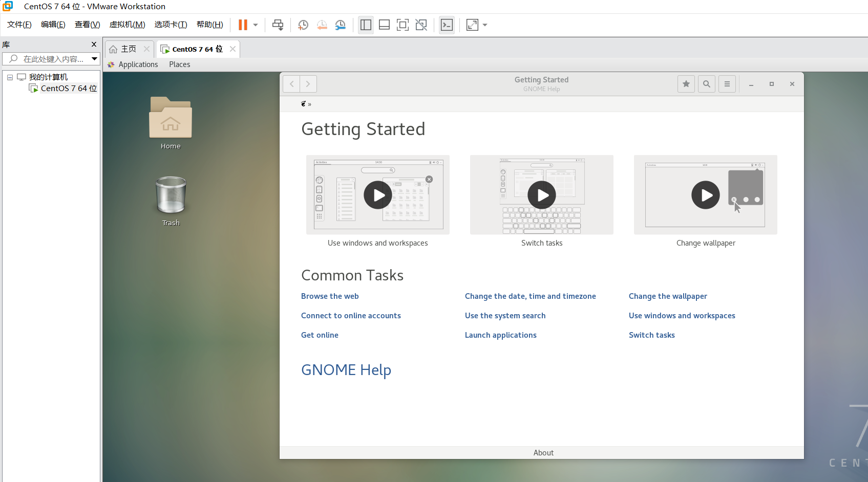Open the 查看(V) menu
868x482 pixels.
88,25
